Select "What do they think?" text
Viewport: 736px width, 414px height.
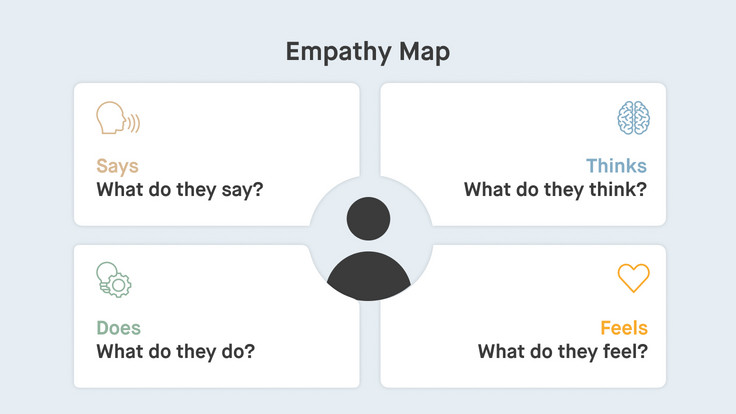pos(555,189)
